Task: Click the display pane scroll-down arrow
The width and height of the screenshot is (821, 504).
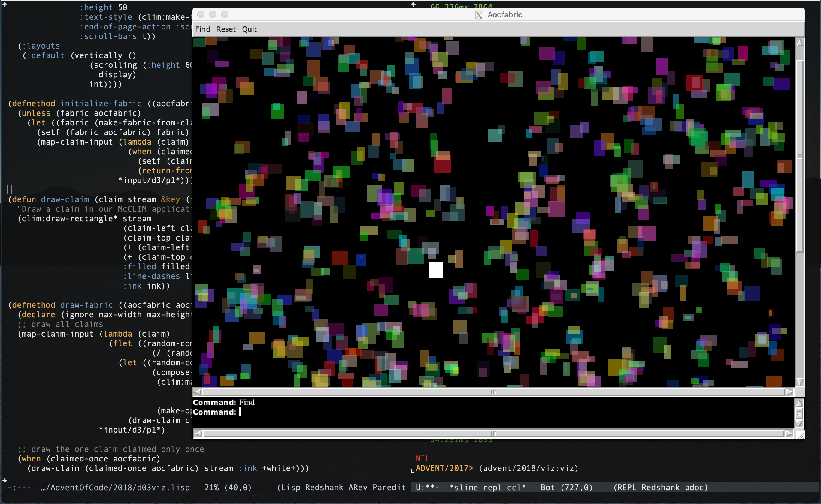Action: point(799,382)
